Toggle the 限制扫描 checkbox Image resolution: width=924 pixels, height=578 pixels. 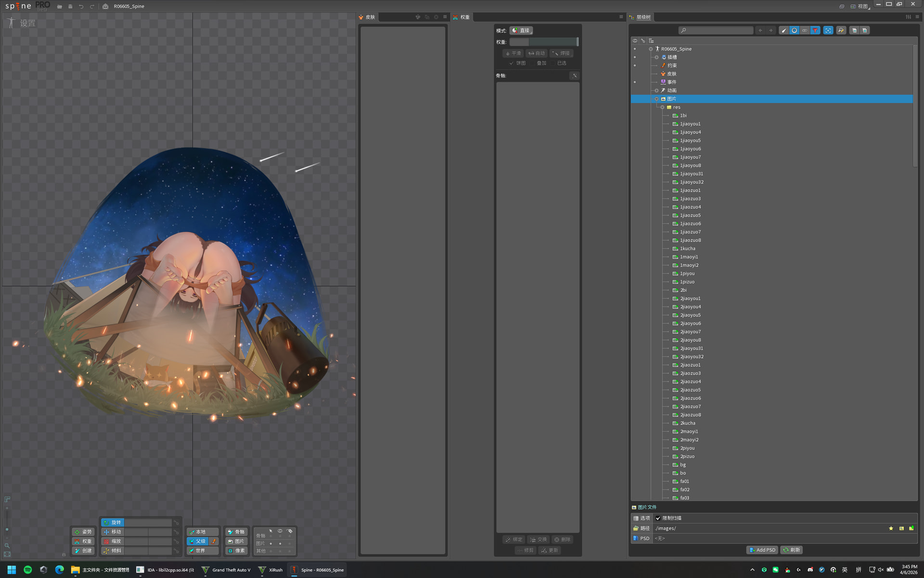pos(658,518)
